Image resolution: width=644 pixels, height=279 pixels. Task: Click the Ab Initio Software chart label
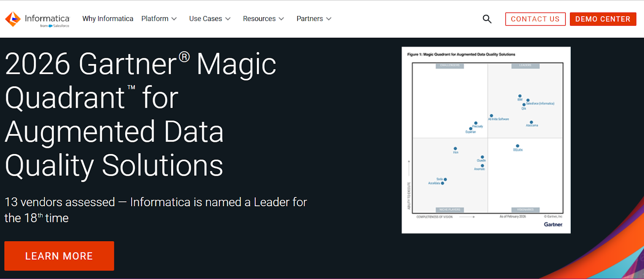point(499,119)
